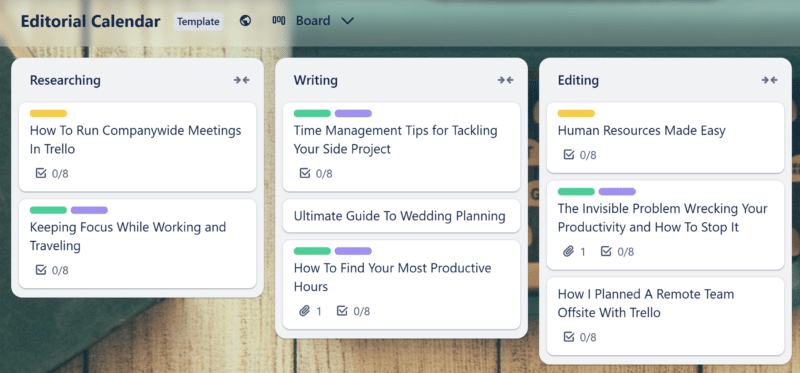This screenshot has height=373, width=800.
Task: Click checklist icon on Keeping Focus card
Action: pyautogui.click(x=41, y=270)
